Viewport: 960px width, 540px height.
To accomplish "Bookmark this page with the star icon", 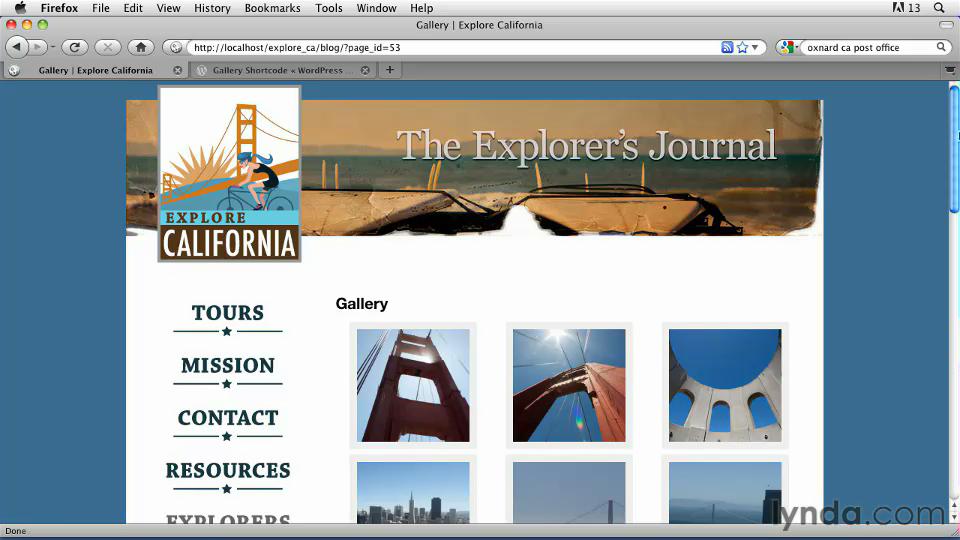I will coord(742,47).
